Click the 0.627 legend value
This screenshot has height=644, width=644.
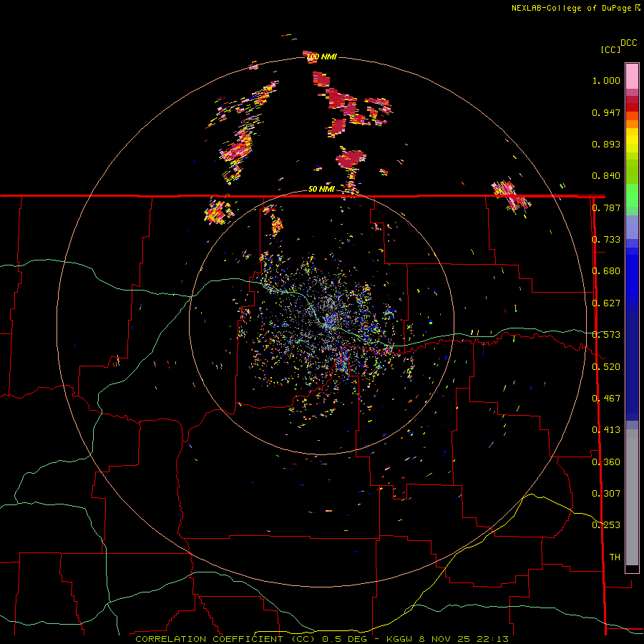[x=606, y=303]
